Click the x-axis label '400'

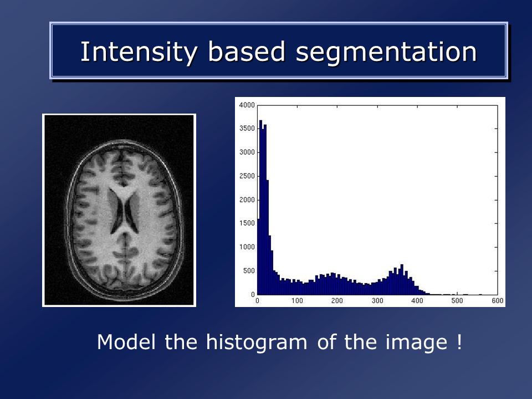[x=417, y=300]
